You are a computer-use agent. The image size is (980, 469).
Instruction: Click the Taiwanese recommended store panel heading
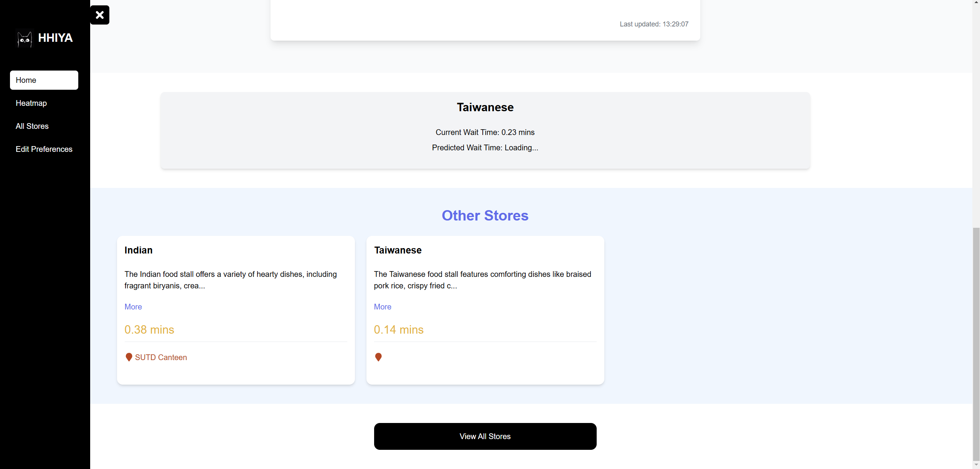click(x=485, y=107)
